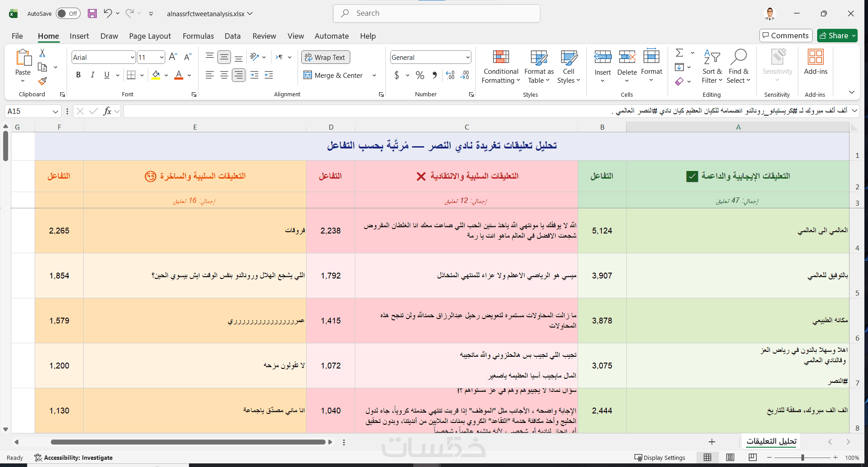This screenshot has width=868, height=467.
Task: Switch to the Page Layout tab
Action: pyautogui.click(x=150, y=36)
